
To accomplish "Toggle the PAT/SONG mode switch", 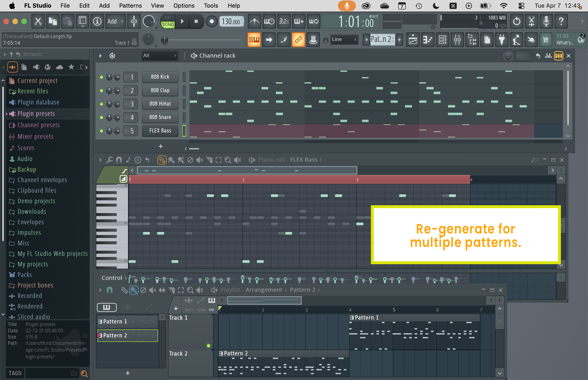I will click(168, 22).
